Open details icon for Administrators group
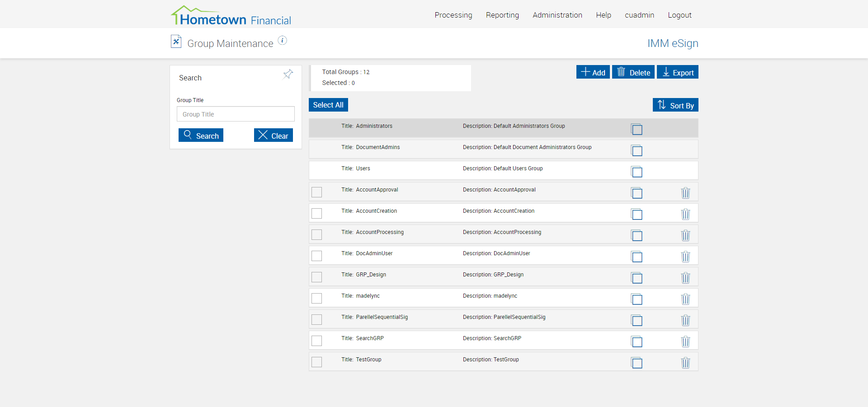The image size is (868, 407). click(637, 130)
